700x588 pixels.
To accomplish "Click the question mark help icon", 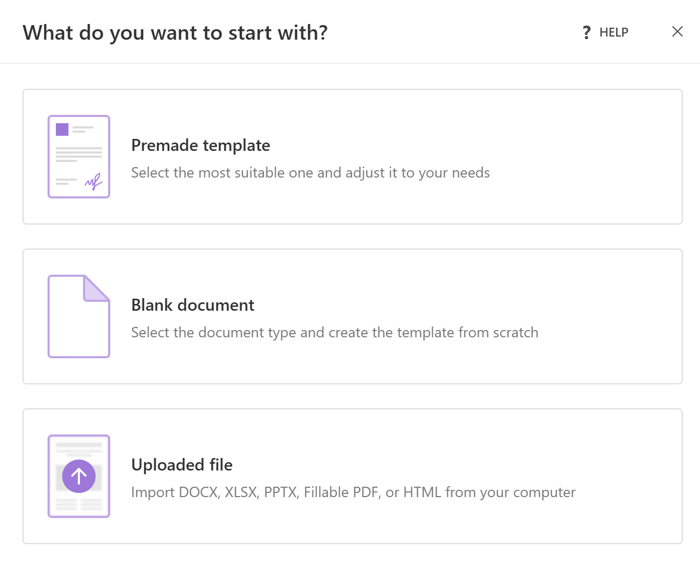I will pos(586,32).
